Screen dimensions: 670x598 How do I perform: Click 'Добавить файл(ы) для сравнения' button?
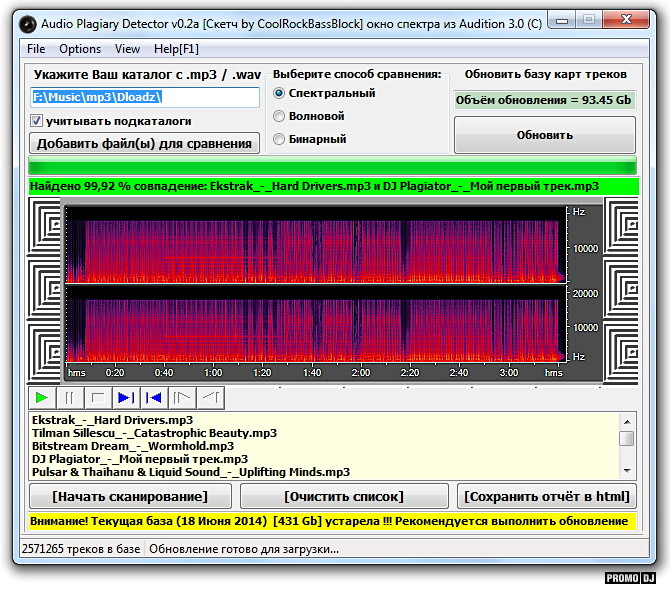144,143
